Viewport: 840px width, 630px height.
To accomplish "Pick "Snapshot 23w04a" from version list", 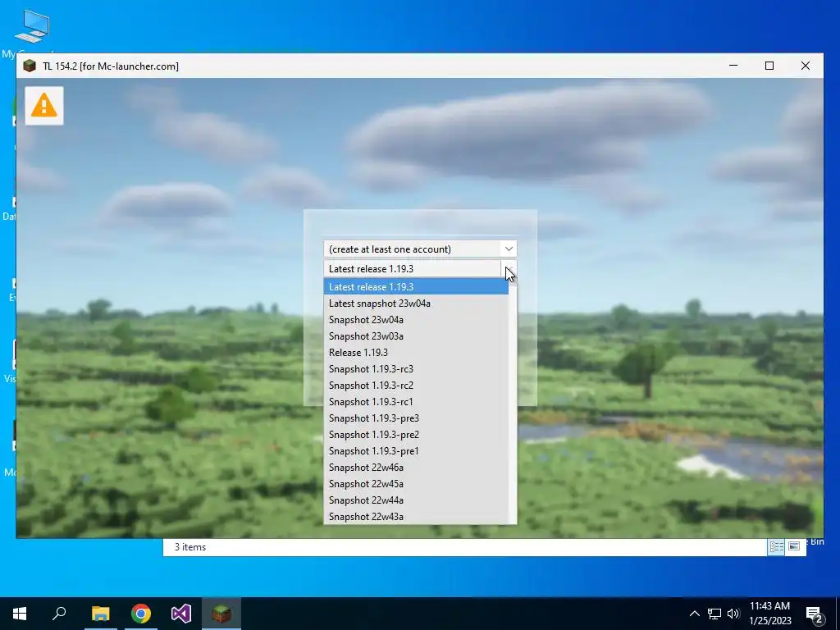I will (416, 320).
